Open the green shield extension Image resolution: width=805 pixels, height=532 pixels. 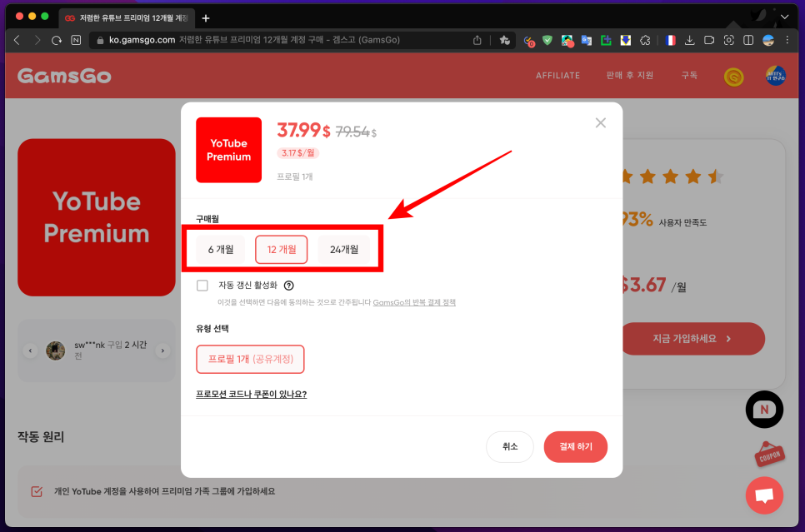(x=547, y=40)
